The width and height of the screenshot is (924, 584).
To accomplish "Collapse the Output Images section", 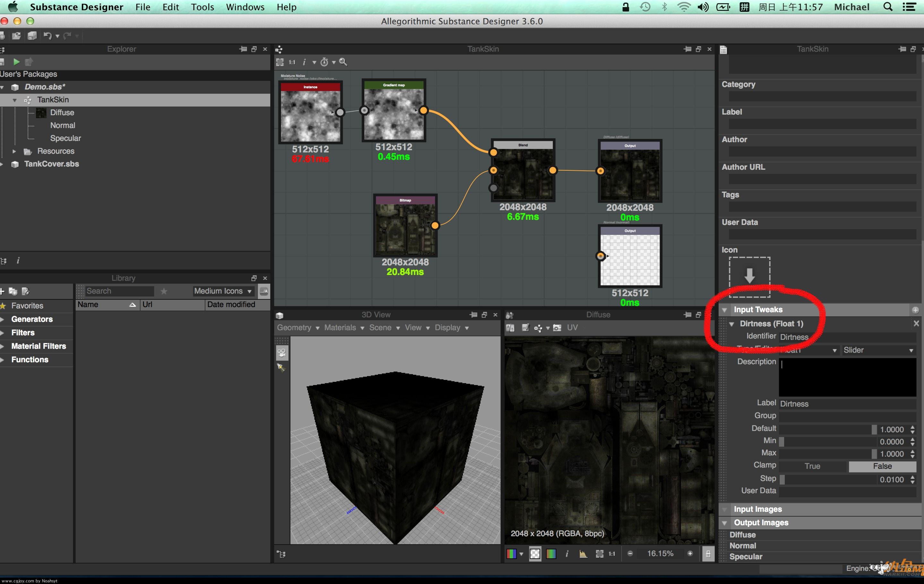I will tap(724, 523).
